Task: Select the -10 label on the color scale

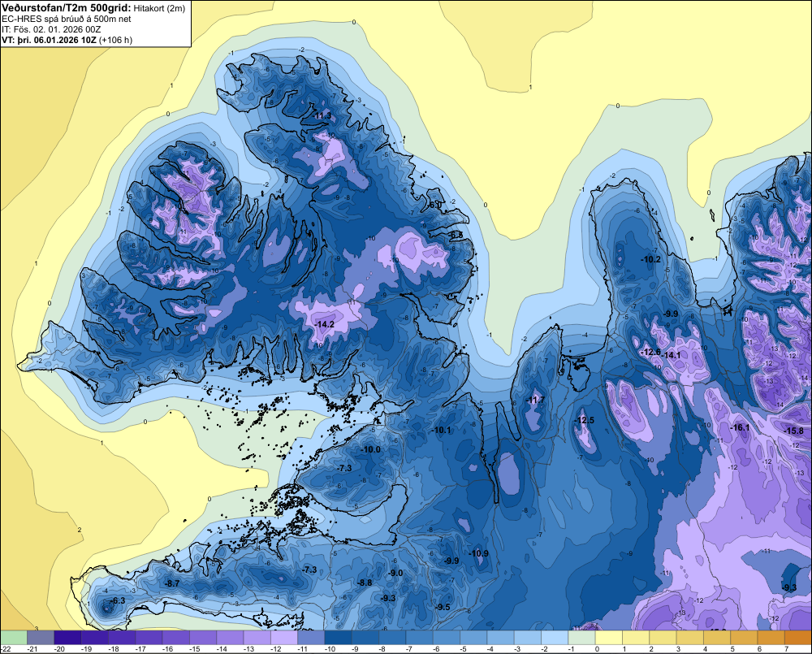Action: [330, 649]
